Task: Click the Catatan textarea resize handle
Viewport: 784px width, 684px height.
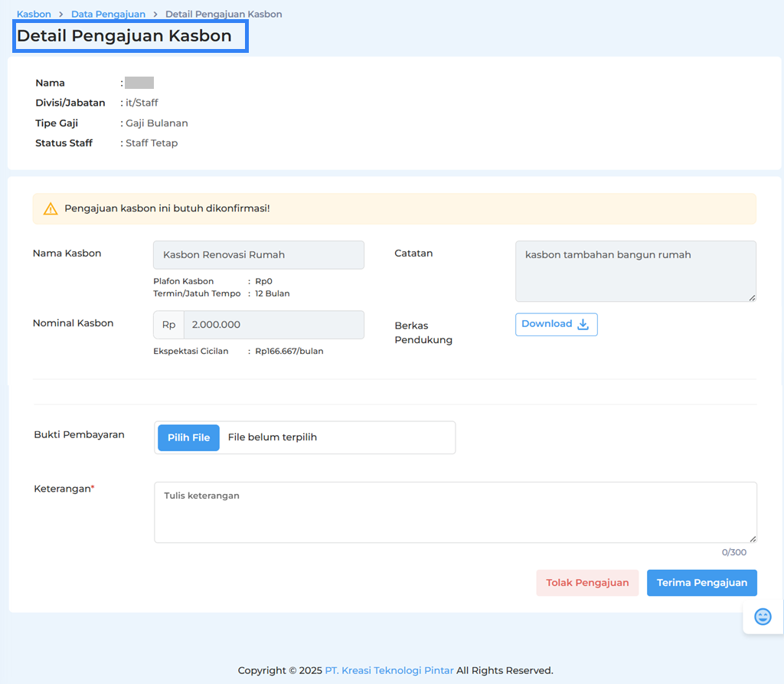Action: pyautogui.click(x=752, y=297)
